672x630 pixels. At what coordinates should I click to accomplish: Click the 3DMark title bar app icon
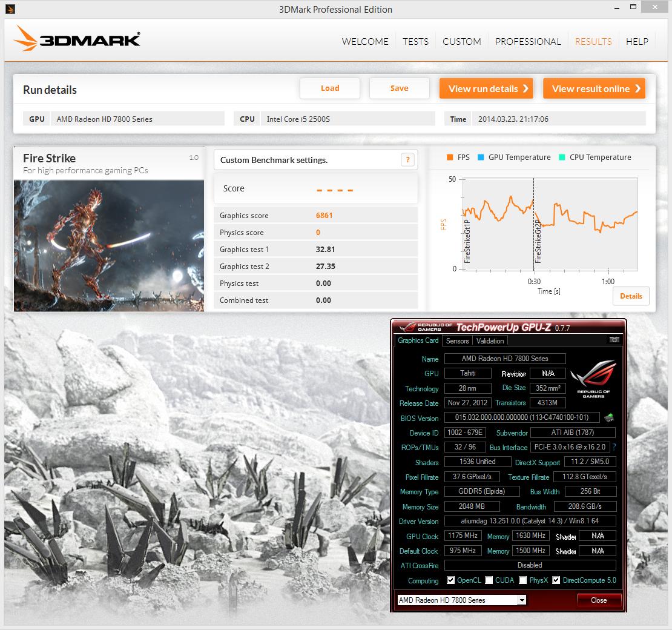click(10, 8)
